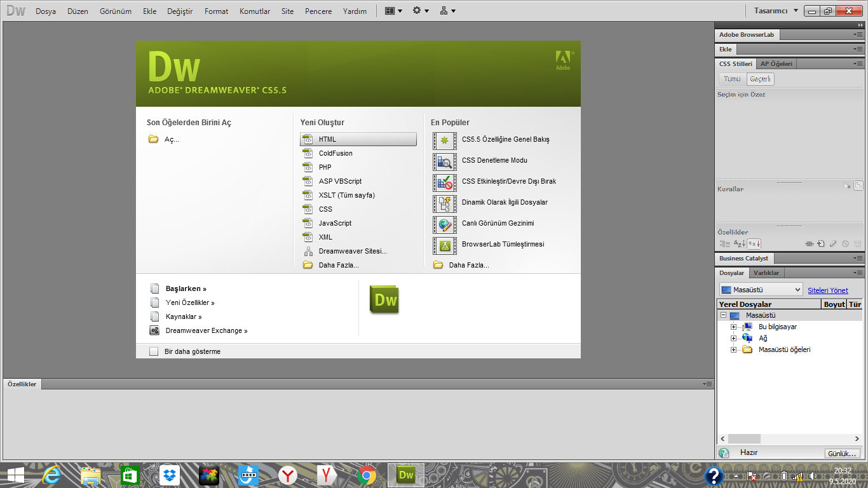
Task: Click the new CSS rule icon
Action: [x=821, y=243]
